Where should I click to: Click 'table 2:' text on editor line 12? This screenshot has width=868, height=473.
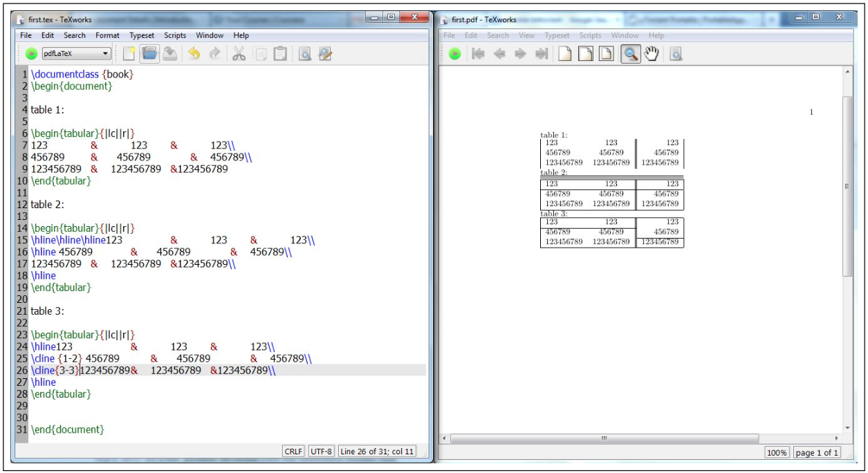pyautogui.click(x=48, y=205)
